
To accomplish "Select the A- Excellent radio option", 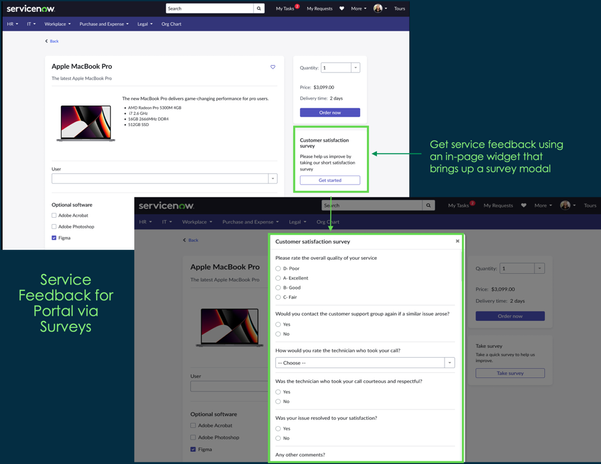I will [x=278, y=278].
